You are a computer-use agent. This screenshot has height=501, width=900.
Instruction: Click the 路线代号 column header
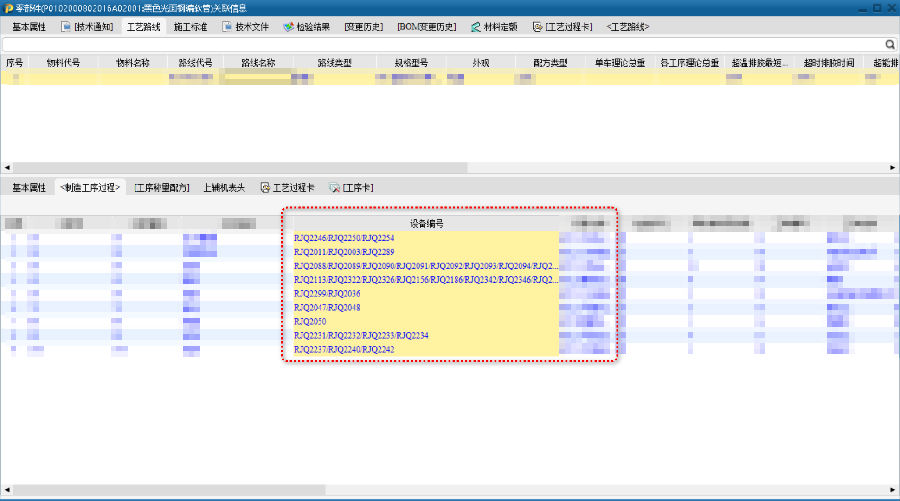click(x=195, y=63)
